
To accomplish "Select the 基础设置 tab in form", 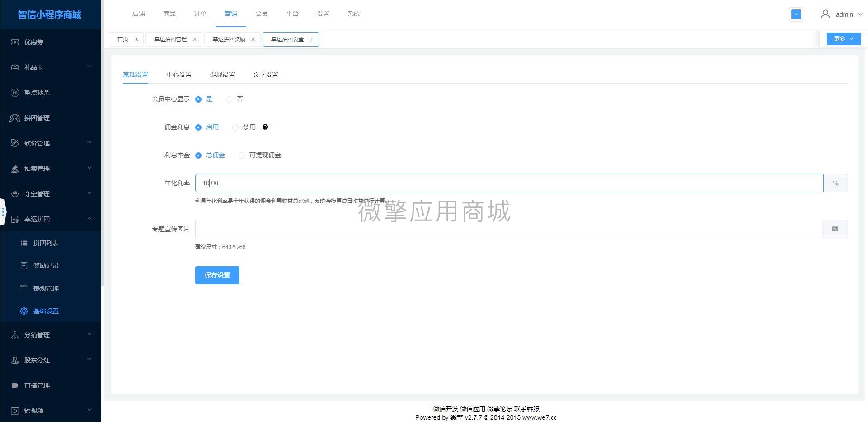I will point(136,75).
